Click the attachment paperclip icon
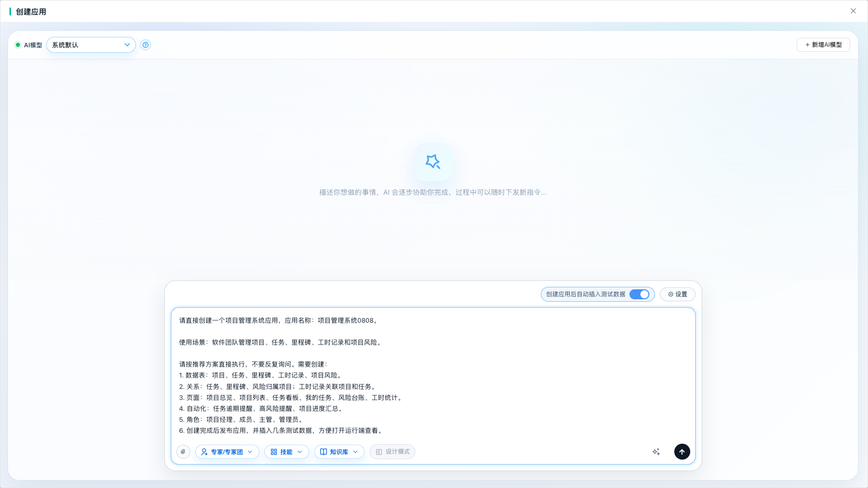 point(183,452)
